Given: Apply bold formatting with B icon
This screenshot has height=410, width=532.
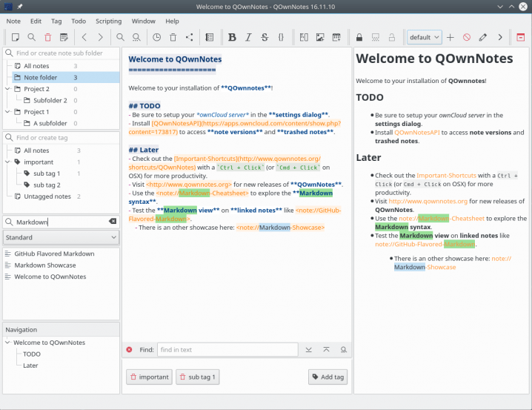Looking at the screenshot, I should point(232,37).
